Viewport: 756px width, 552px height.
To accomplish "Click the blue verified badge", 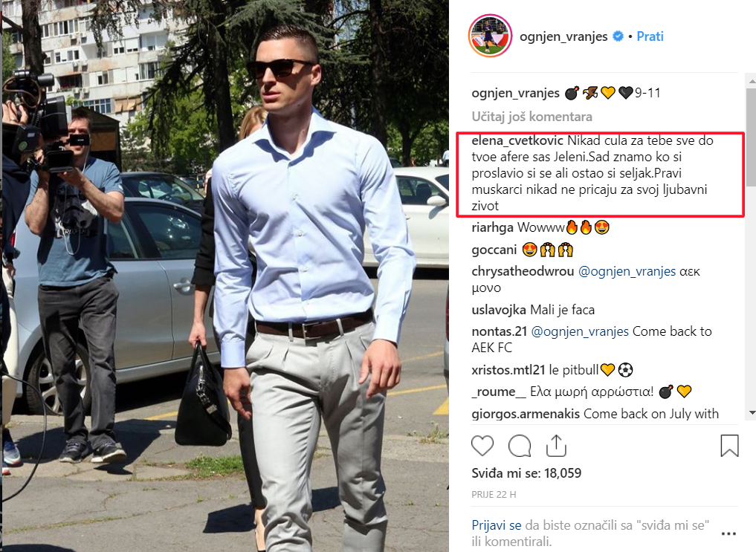I will [618, 36].
